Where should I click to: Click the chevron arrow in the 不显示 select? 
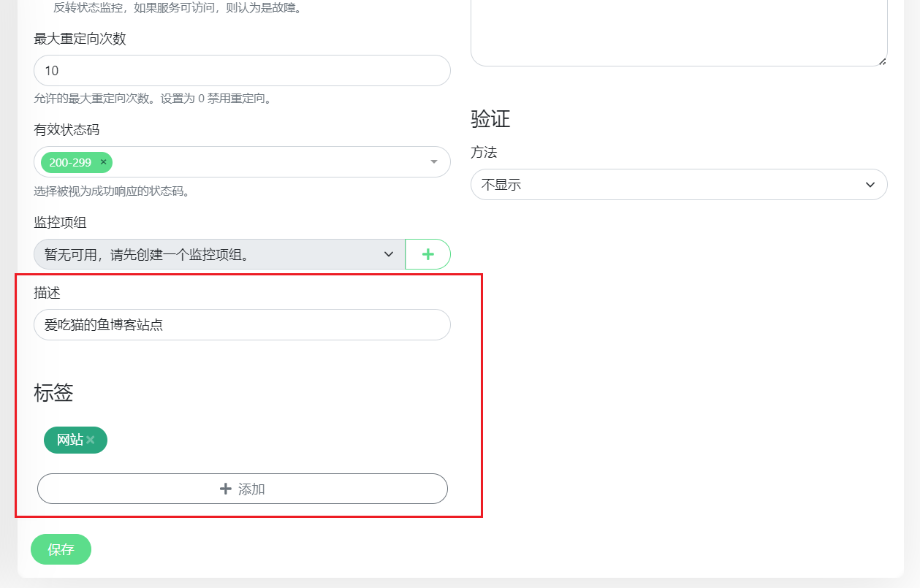pos(870,185)
